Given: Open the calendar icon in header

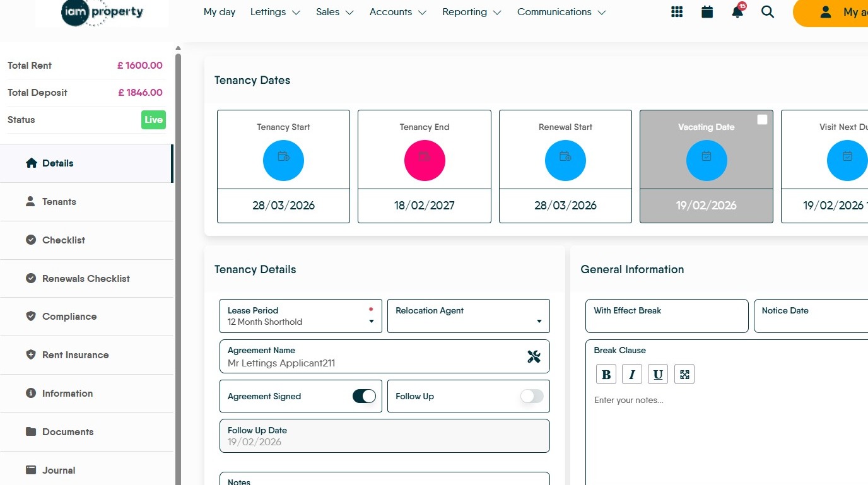Looking at the screenshot, I should [x=707, y=12].
